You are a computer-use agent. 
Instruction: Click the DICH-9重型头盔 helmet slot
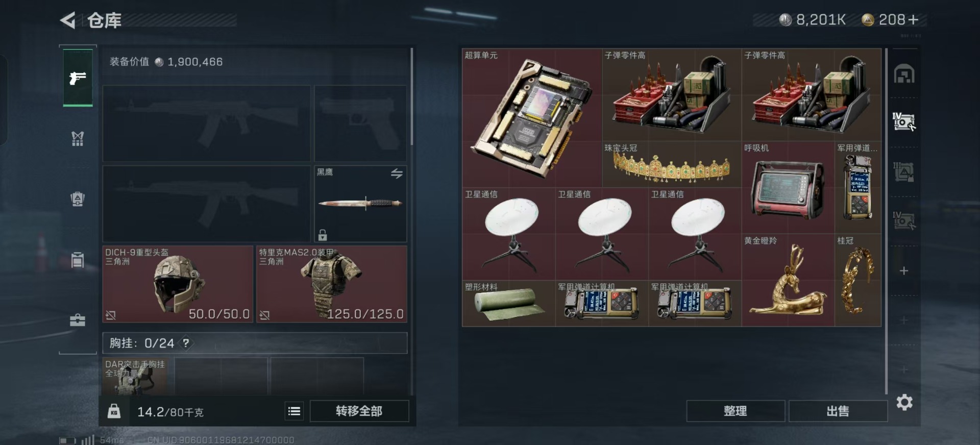pyautogui.click(x=178, y=284)
